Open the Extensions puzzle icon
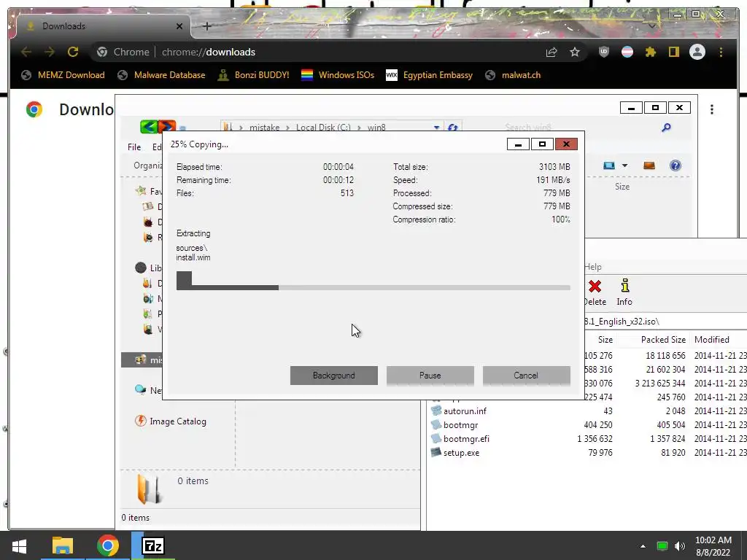This screenshot has height=560, width=747. click(x=650, y=52)
